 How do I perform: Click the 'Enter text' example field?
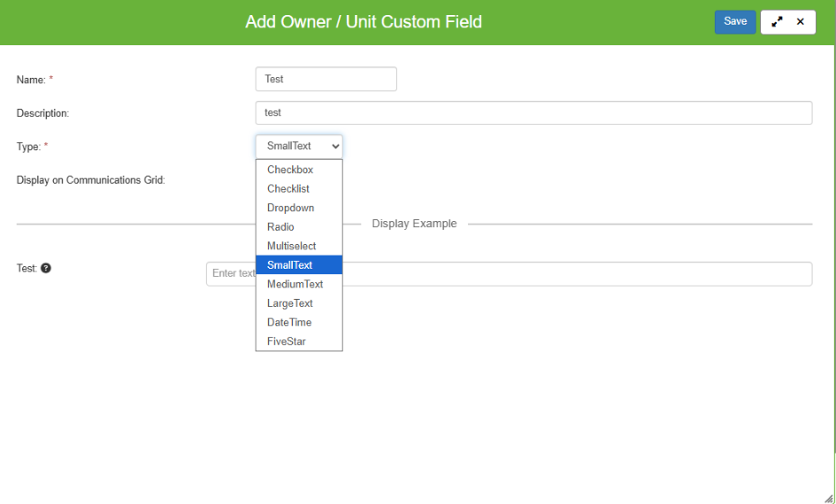tap(510, 274)
